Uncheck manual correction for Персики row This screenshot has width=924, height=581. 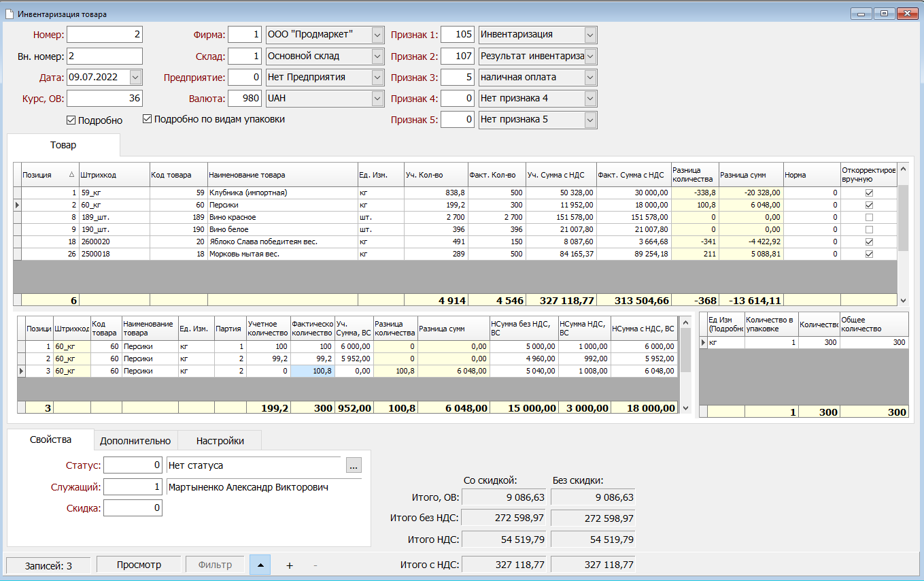(869, 205)
